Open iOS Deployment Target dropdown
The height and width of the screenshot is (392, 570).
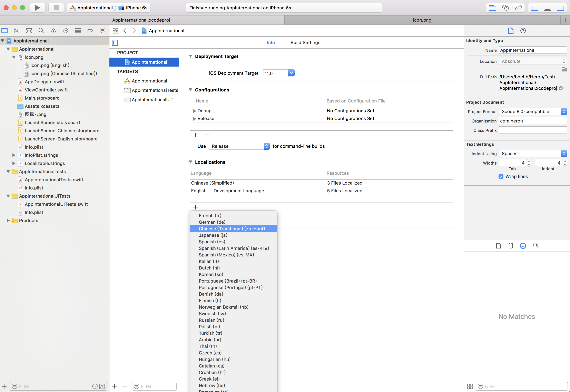tap(291, 73)
